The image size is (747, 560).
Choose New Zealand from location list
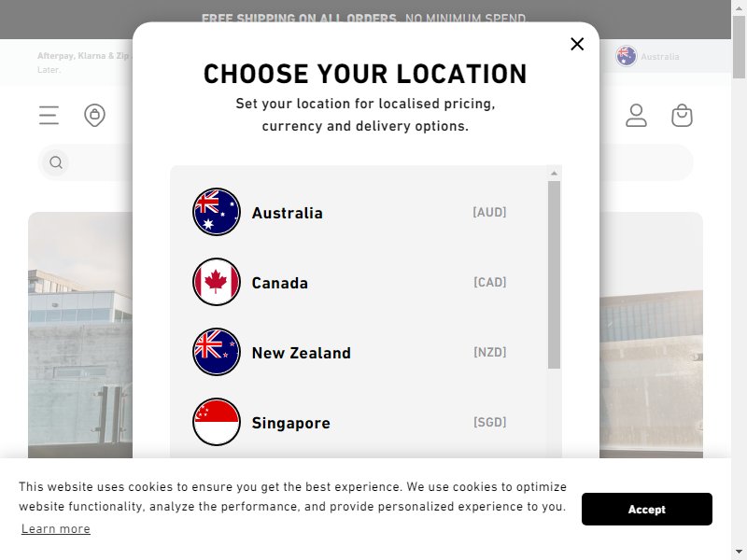tap(349, 352)
